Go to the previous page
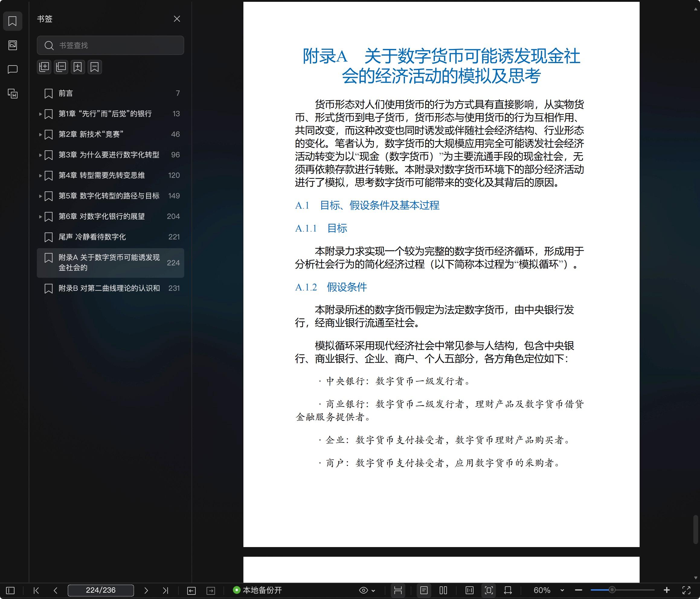The width and height of the screenshot is (700, 599). (x=55, y=590)
